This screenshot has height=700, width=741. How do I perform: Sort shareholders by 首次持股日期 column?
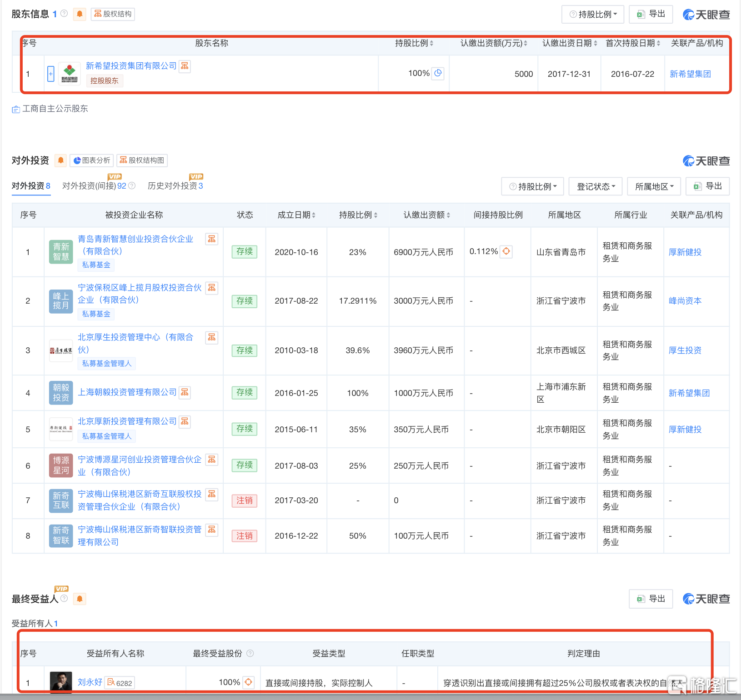pos(632,43)
